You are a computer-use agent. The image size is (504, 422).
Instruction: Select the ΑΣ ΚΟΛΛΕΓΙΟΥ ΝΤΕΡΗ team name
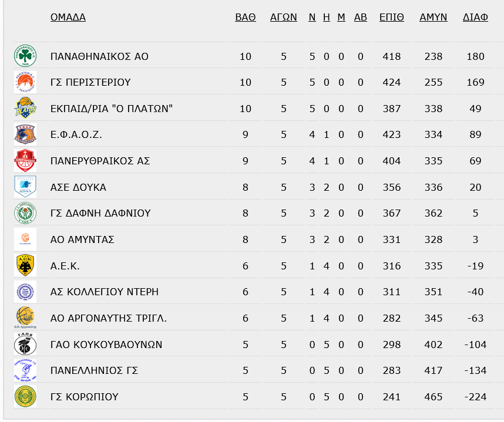tap(105, 292)
